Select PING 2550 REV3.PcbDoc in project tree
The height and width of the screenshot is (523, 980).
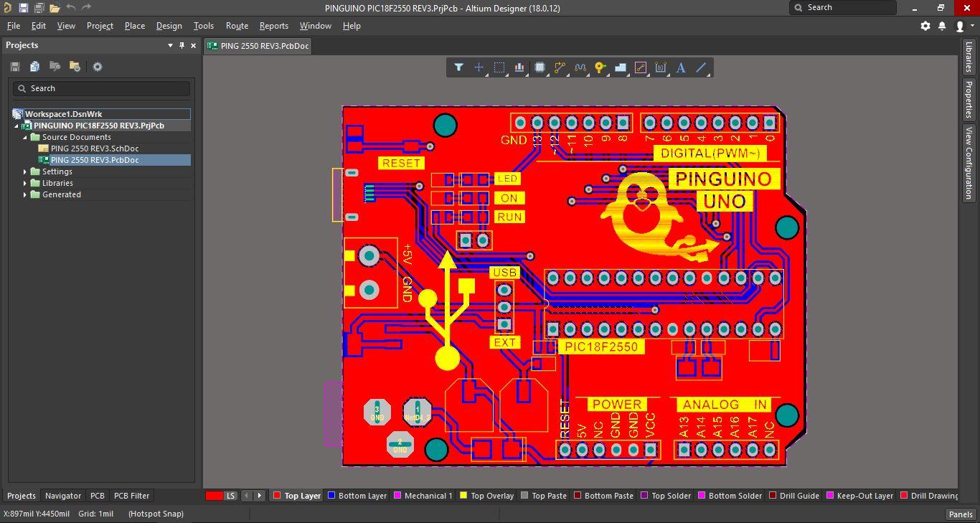94,160
